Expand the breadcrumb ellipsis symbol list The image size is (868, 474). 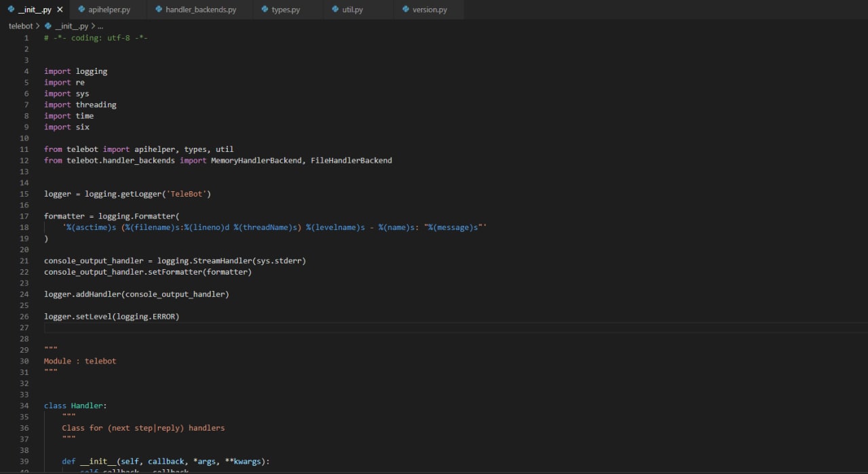pyautogui.click(x=100, y=26)
